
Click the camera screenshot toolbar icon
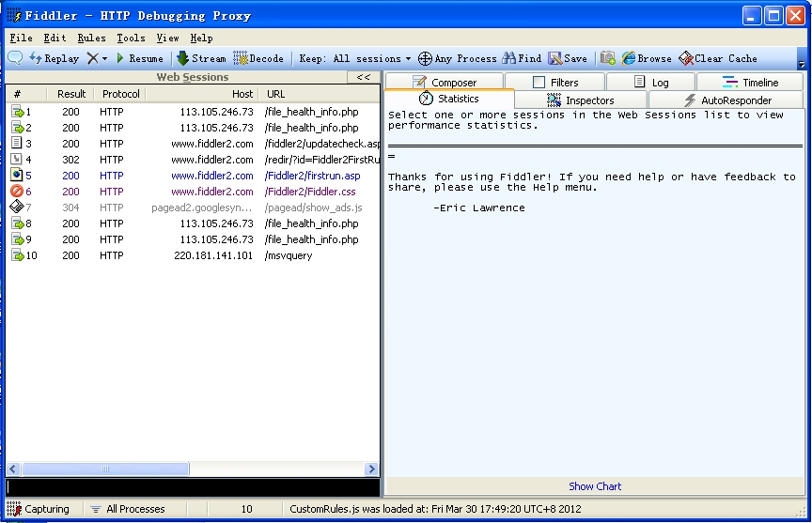coord(608,58)
